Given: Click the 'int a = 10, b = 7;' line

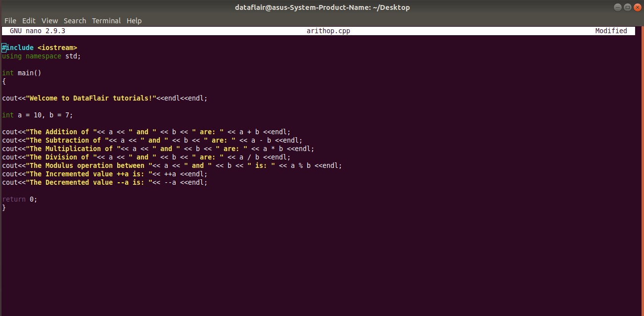Looking at the screenshot, I should coord(38,115).
